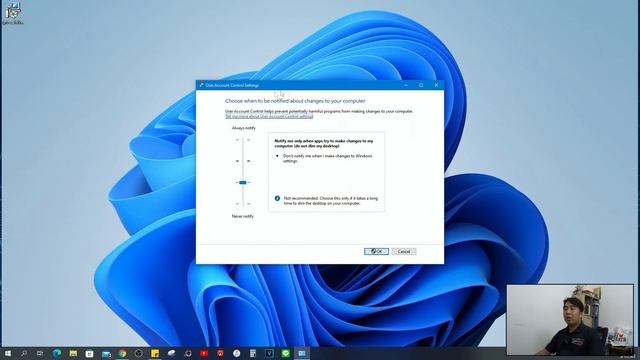Open Microsoft Store from taskbar
The width and height of the screenshot is (640, 360).
coord(89,353)
